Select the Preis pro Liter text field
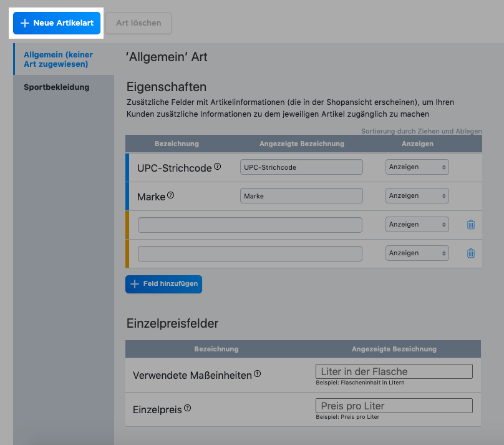This screenshot has width=504, height=445. pos(394,405)
